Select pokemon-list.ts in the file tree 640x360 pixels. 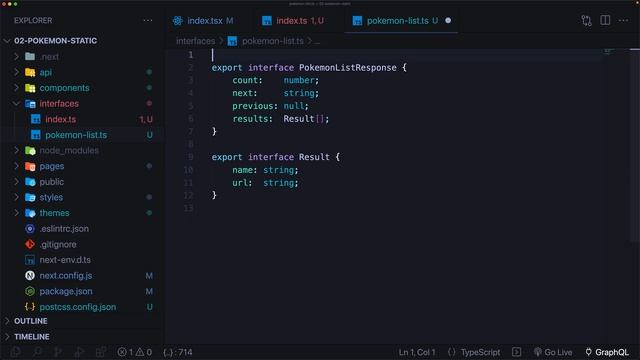tap(76, 135)
